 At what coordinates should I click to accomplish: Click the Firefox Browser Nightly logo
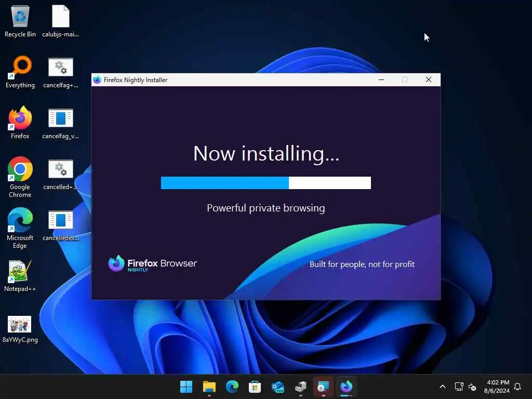[152, 263]
